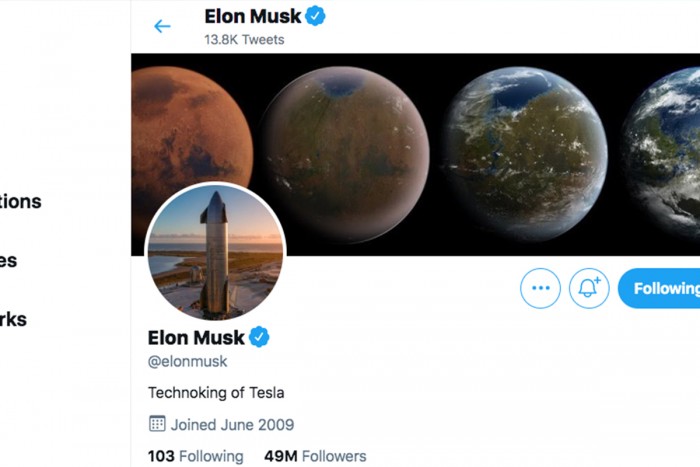Click the Joined June 2009 text
The height and width of the screenshot is (467, 700).
click(232, 424)
